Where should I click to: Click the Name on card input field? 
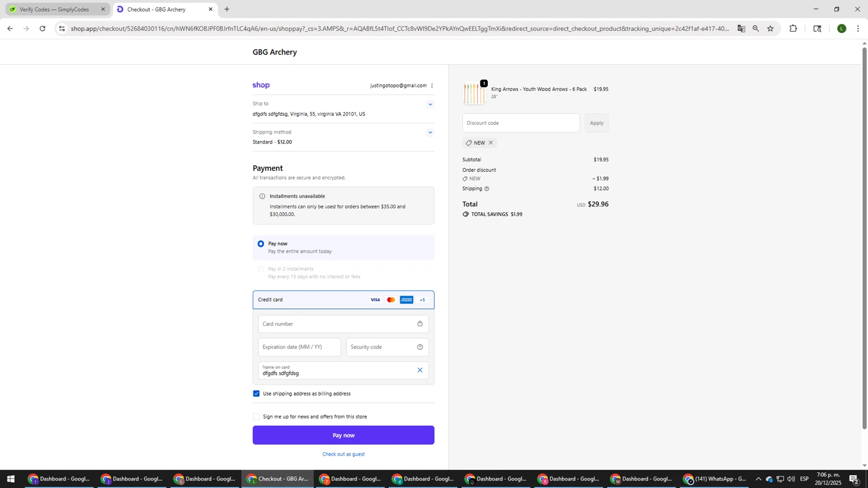pos(344,370)
